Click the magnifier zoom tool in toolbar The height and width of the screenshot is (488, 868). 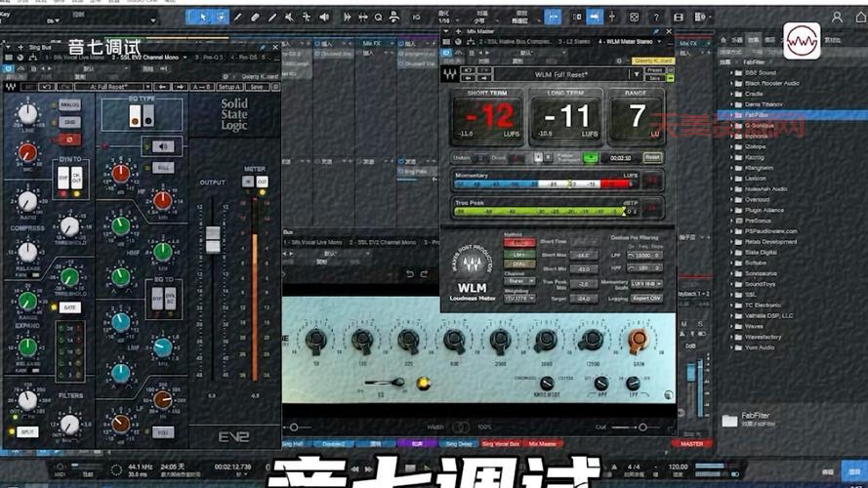click(378, 18)
